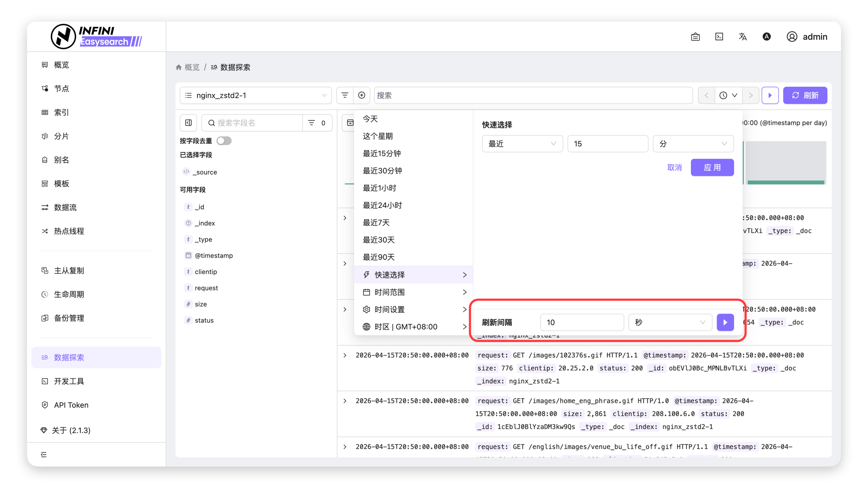Collapse the field sidebar panel icon

[188, 123]
